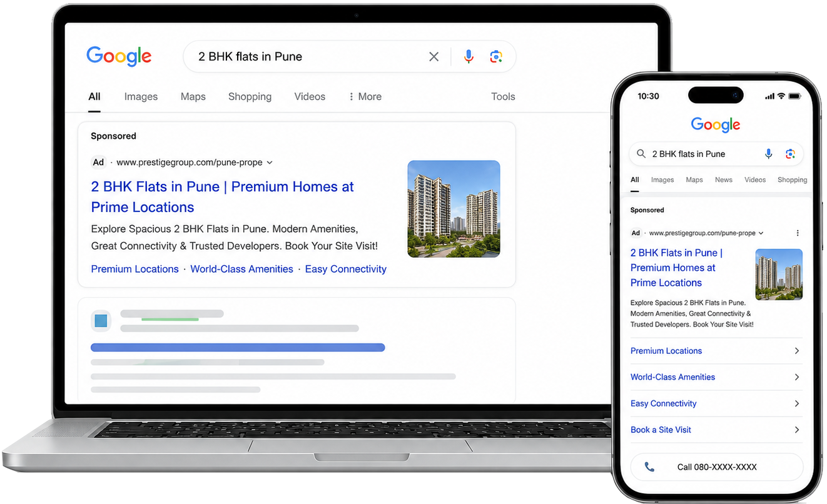Click World-Class Amenities sitelink on the laptop
827x504 pixels.
241,269
